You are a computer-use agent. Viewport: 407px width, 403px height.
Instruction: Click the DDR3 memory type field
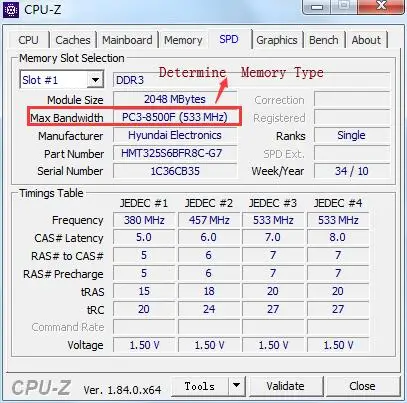pos(251,80)
